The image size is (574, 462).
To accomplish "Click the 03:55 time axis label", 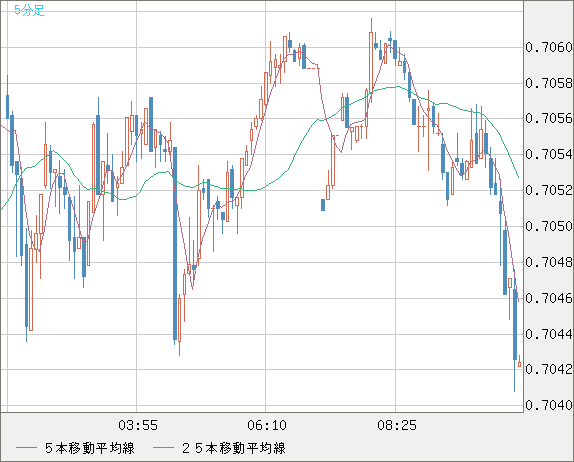I will (138, 425).
